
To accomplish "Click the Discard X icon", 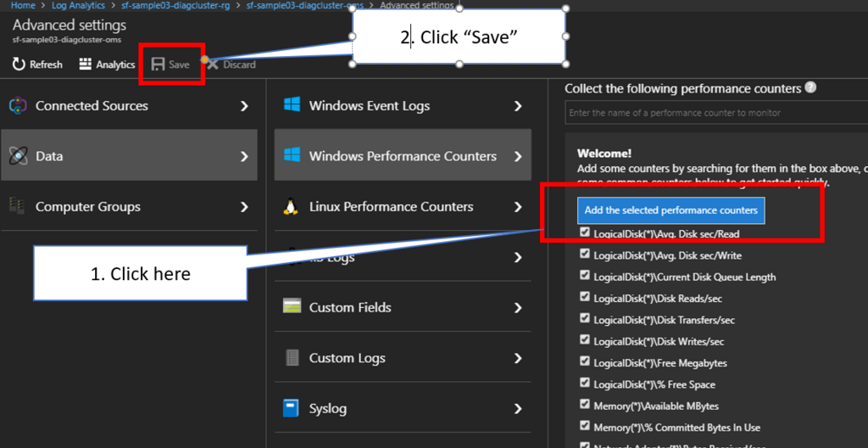I will (213, 64).
